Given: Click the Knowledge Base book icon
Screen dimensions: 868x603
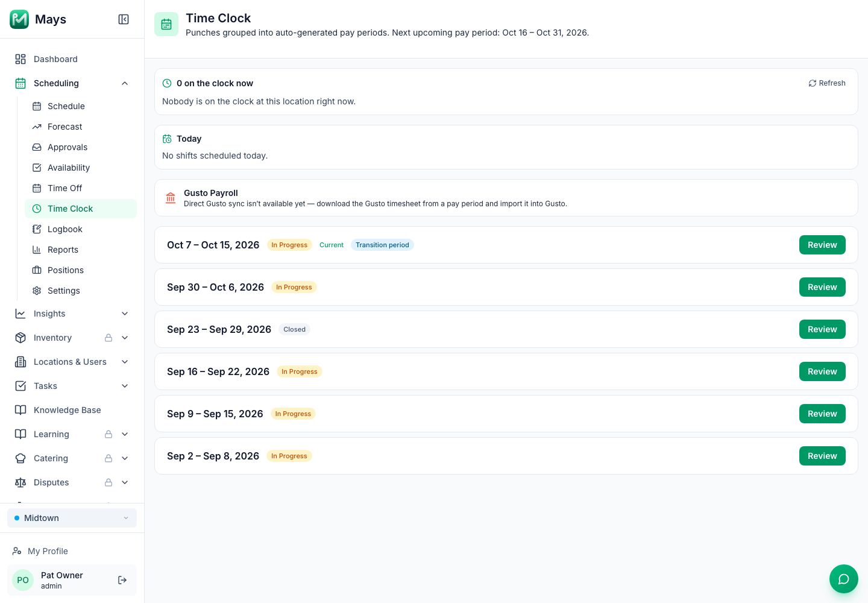Looking at the screenshot, I should [x=20, y=410].
